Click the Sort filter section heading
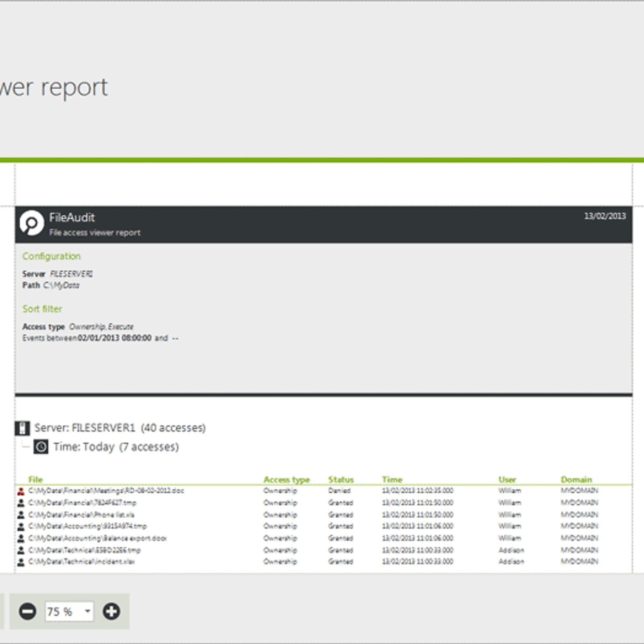Screen dimensions: 644x644 (42, 309)
